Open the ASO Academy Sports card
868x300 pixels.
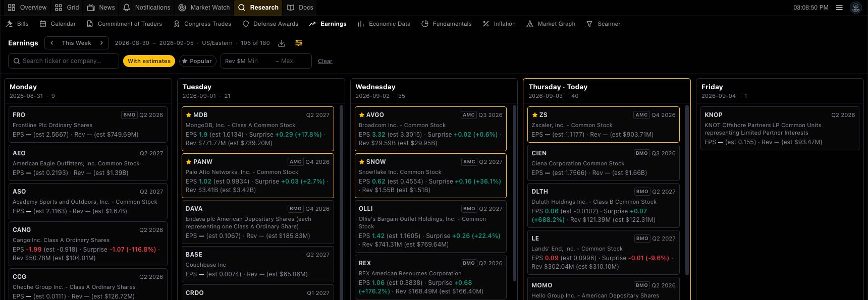pos(88,201)
